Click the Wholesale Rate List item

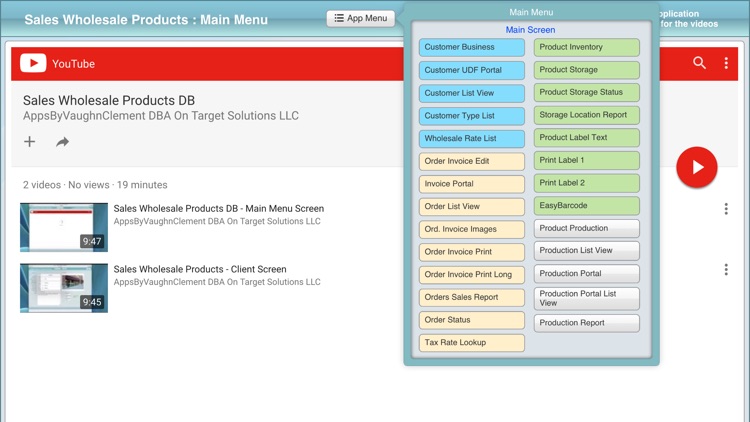coord(471,139)
